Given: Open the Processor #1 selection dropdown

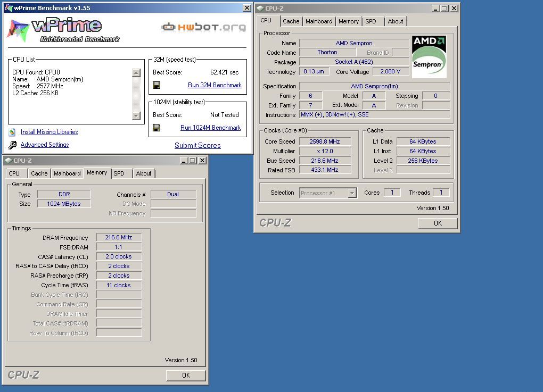Looking at the screenshot, I should (x=352, y=193).
